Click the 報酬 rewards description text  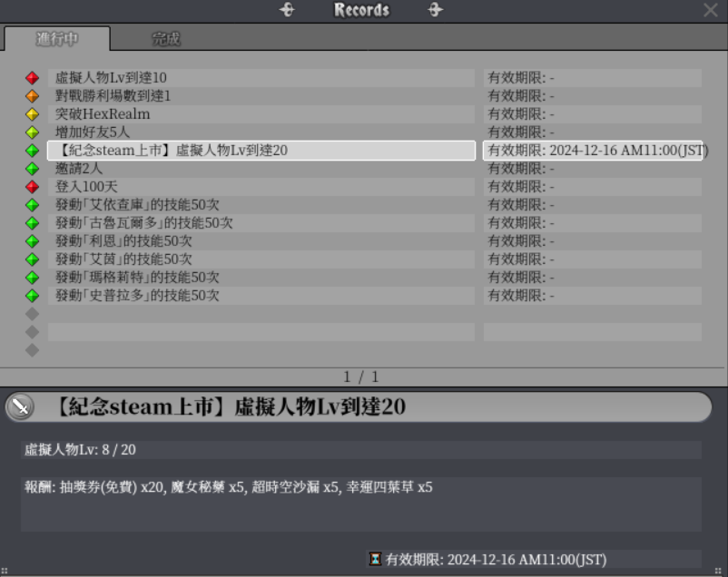click(x=229, y=487)
